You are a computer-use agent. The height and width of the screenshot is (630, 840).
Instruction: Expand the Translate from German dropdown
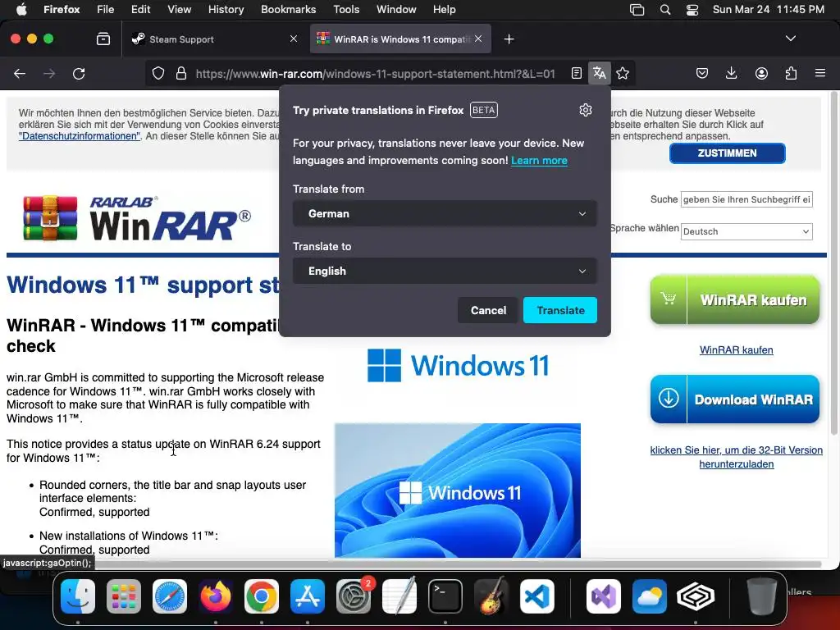445,214
